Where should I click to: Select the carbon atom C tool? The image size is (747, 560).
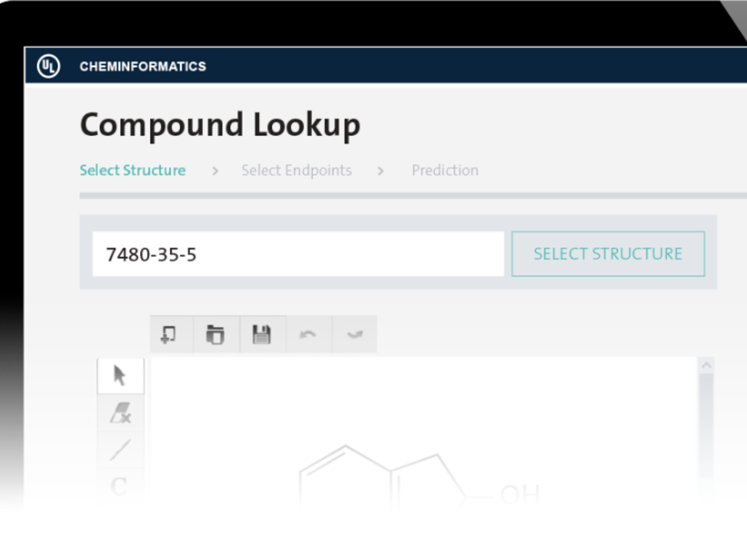pyautogui.click(x=120, y=485)
